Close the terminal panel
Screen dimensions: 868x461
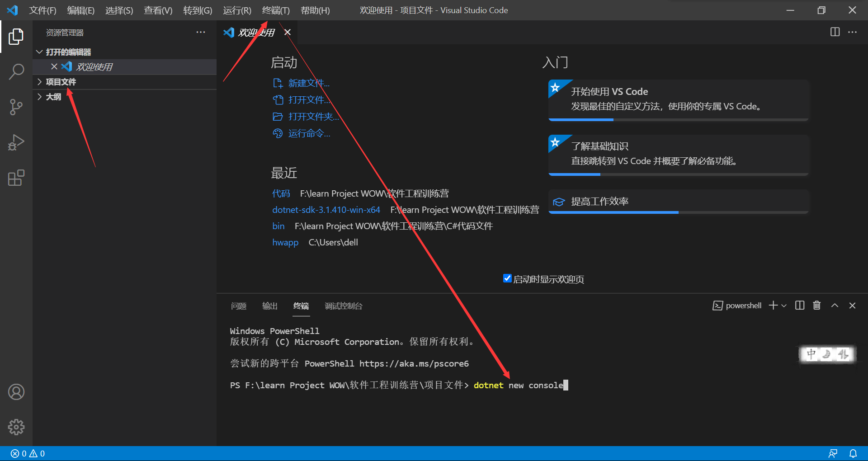pyautogui.click(x=852, y=306)
